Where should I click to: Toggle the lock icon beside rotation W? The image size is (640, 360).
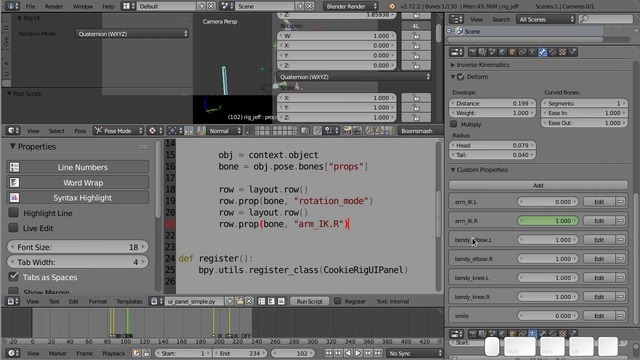pyautogui.click(x=416, y=36)
